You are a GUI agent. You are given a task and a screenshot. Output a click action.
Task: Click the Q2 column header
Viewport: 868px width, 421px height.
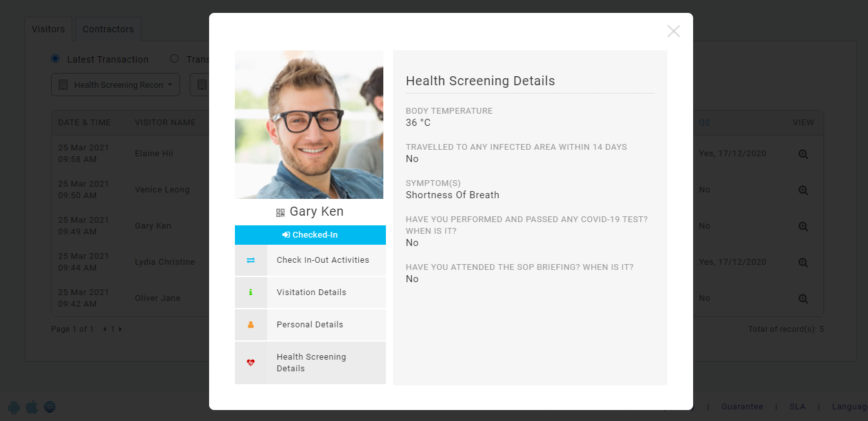[704, 123]
